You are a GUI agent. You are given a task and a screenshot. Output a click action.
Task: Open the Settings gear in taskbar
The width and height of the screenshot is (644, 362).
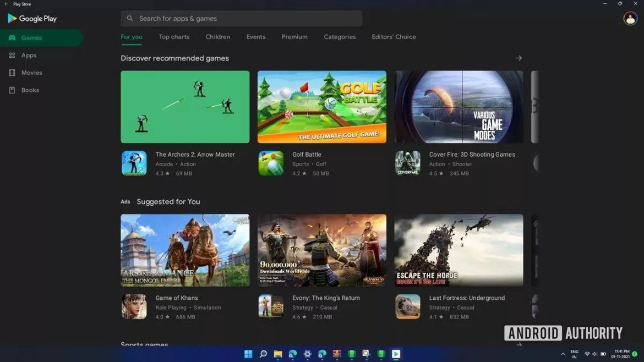(x=307, y=354)
